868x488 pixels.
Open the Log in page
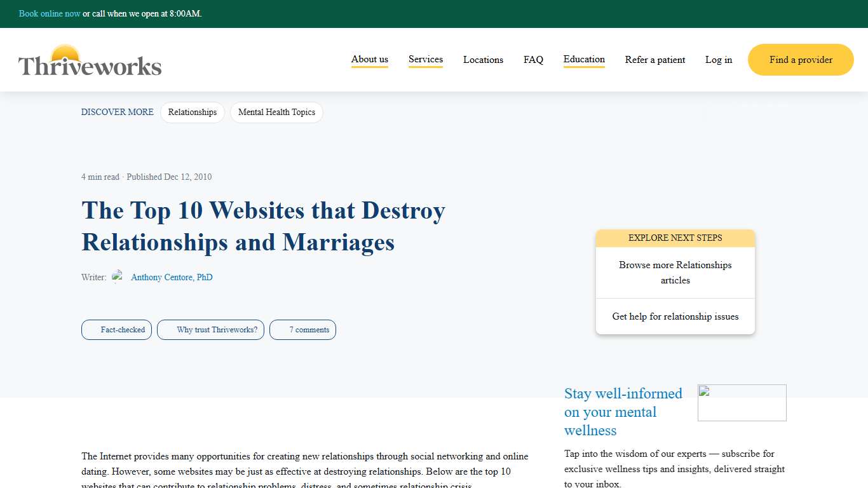click(x=718, y=59)
